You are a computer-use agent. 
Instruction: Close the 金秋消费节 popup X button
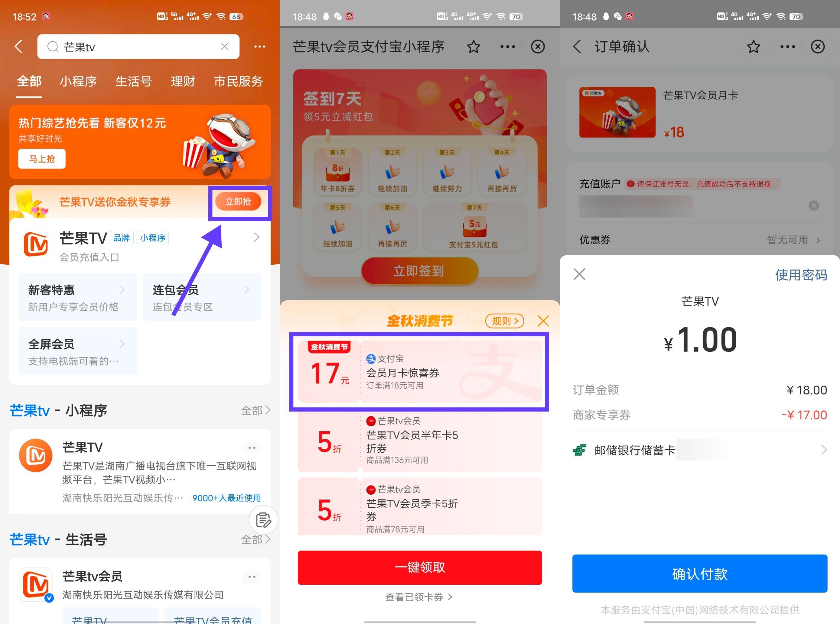(x=543, y=321)
